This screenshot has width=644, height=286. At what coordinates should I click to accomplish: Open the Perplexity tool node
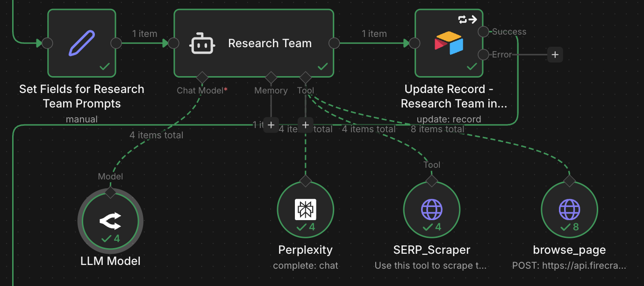coord(305,209)
